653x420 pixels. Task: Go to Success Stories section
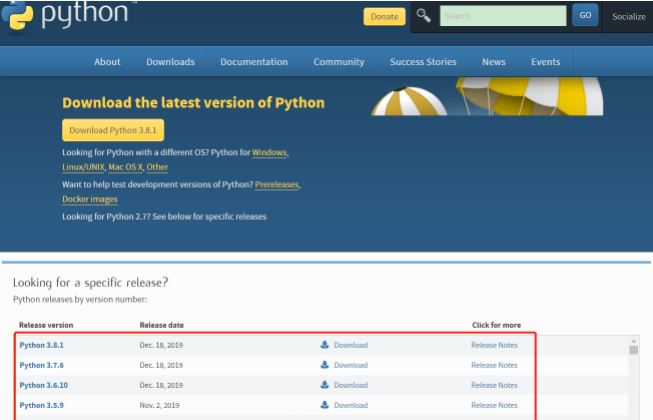click(423, 62)
